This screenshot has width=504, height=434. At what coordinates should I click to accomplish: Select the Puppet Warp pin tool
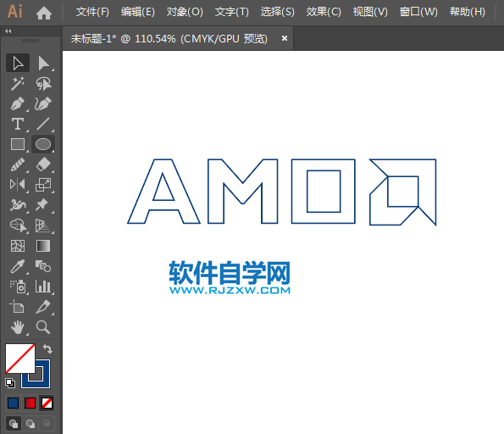43,205
